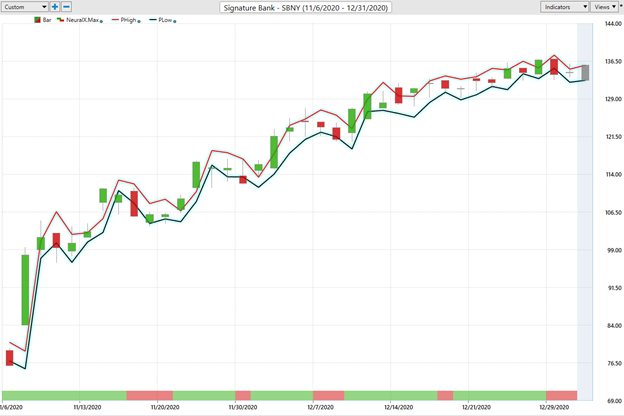Viewport: 624px width, 416px height.
Task: Click the Signature Bank SBNY title field
Action: 306,8
